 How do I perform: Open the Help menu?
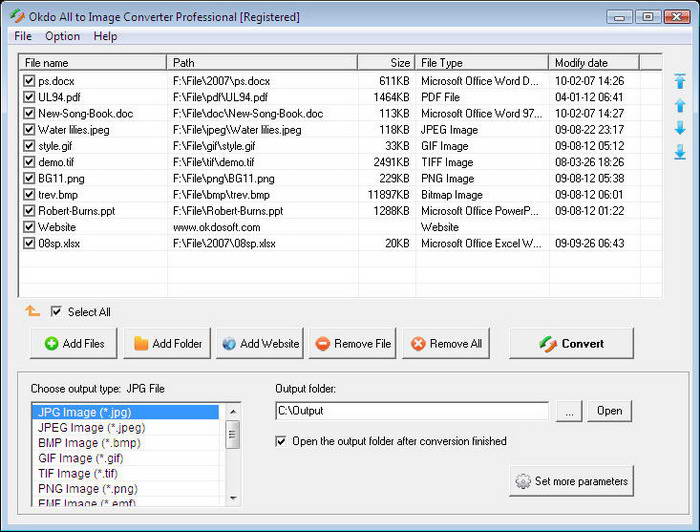(x=105, y=36)
